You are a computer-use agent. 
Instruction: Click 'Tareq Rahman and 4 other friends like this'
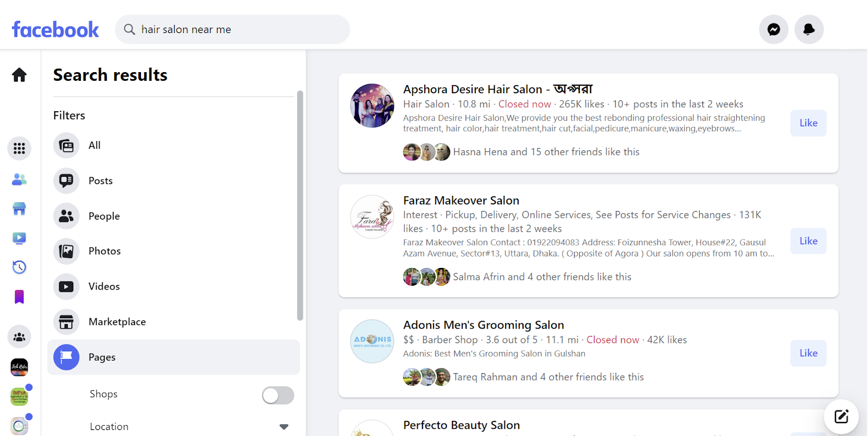pos(548,377)
